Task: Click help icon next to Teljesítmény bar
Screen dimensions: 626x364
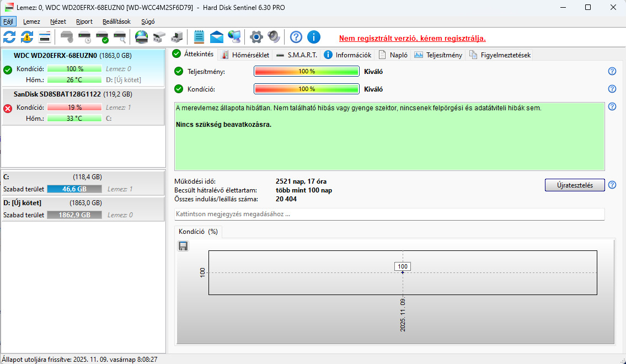Action: pyautogui.click(x=612, y=71)
